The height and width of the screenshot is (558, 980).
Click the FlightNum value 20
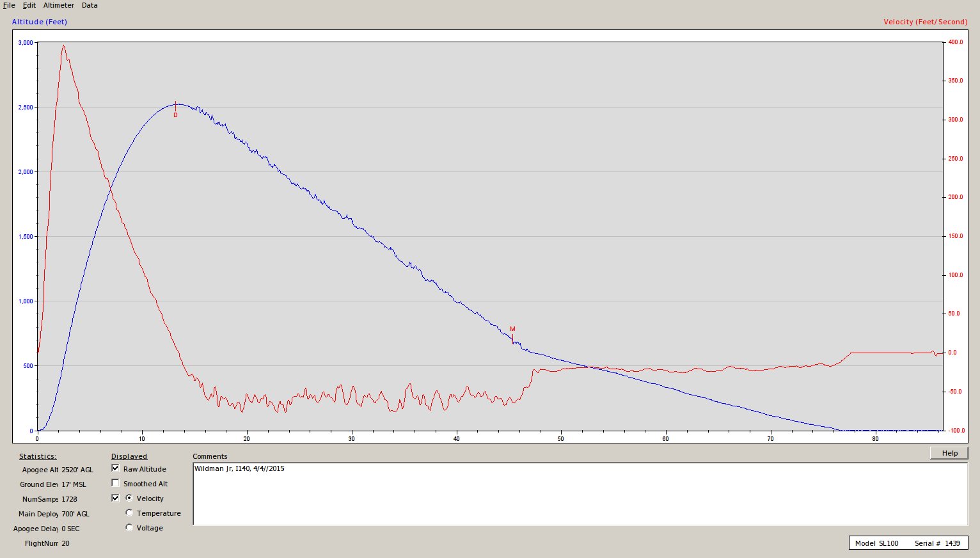[x=66, y=543]
